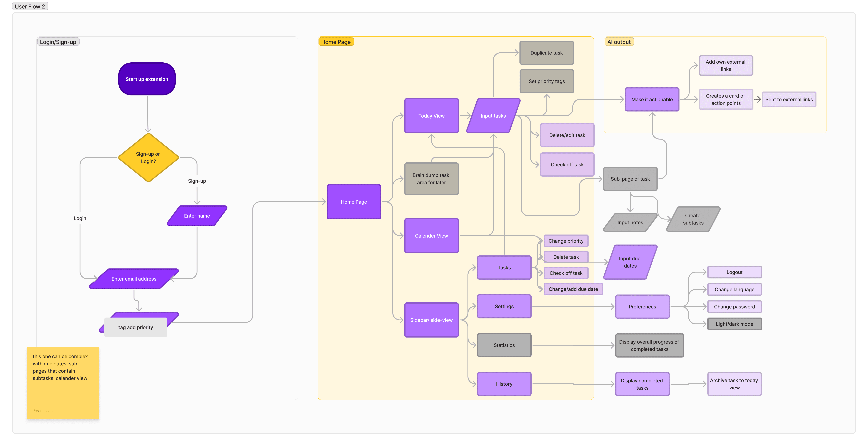This screenshot has height=446, width=868.
Task: Select the Light/dark mode box
Action: coord(734,324)
